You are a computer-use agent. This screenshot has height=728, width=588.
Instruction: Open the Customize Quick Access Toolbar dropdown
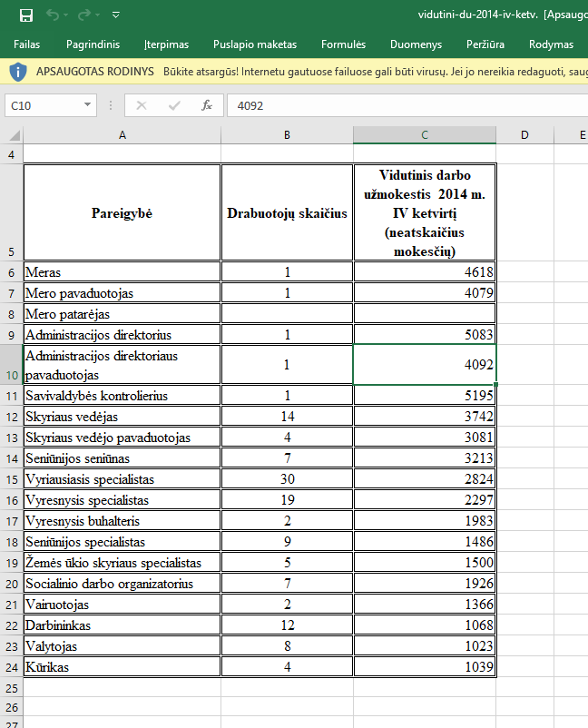coord(115,15)
